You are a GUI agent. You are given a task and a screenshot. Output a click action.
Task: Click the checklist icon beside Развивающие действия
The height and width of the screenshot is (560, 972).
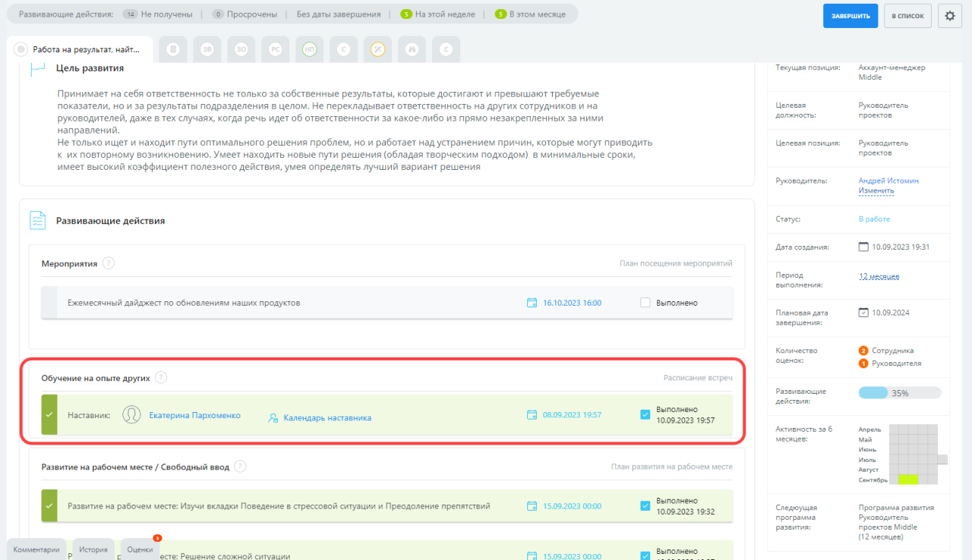click(x=37, y=220)
